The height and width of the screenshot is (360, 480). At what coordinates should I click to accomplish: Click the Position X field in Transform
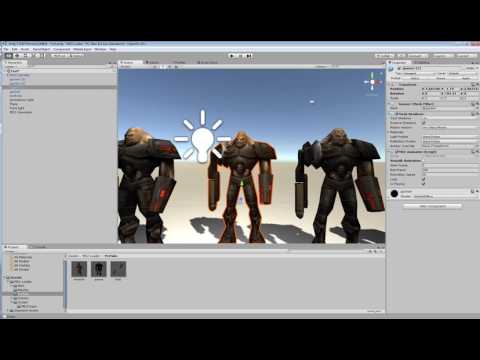(x=433, y=89)
